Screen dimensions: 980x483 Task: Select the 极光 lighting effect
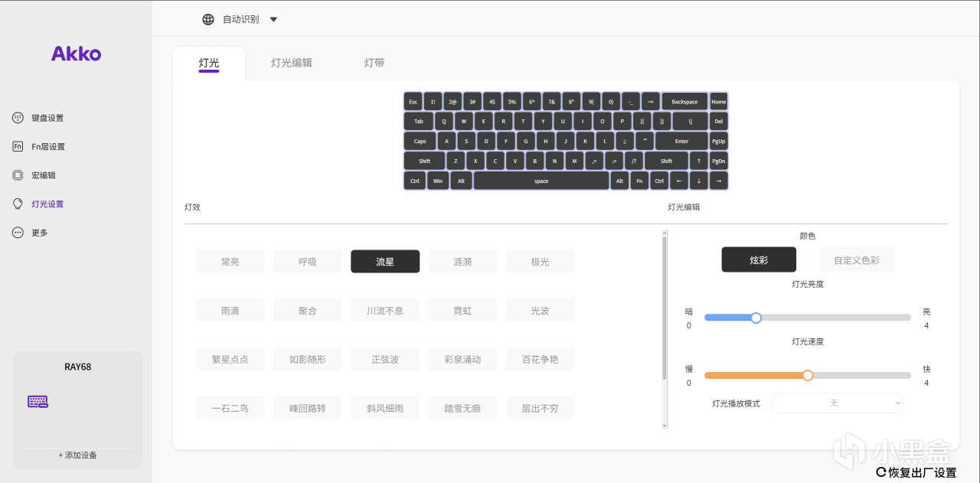[541, 262]
